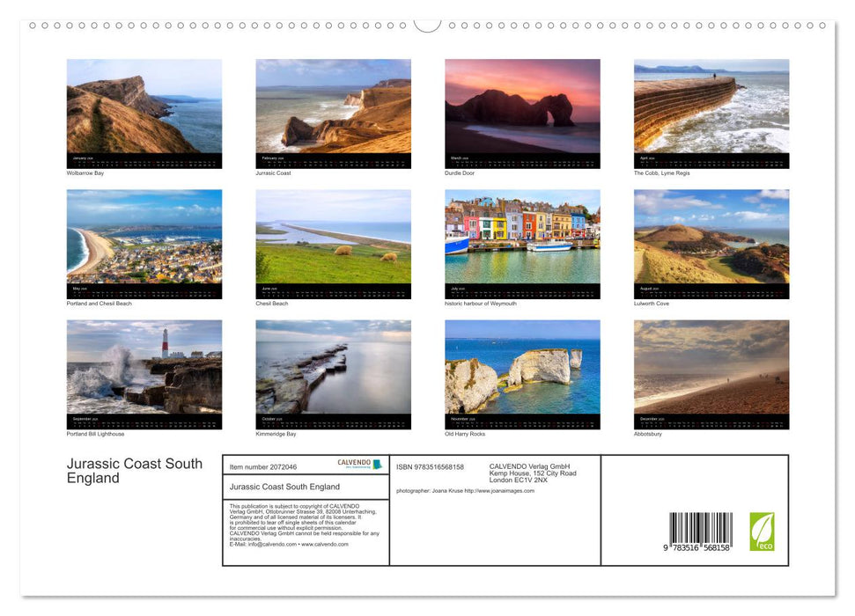
Task: Click the Jurassic Coast South England title
Action: (134, 471)
